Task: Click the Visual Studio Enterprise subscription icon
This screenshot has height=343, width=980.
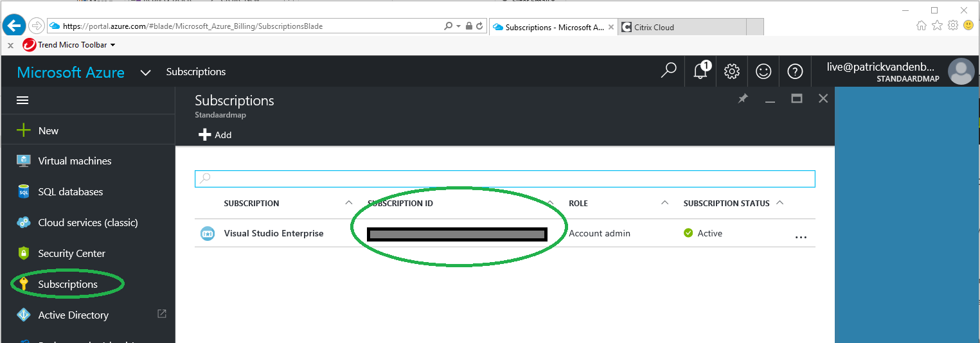Action: click(207, 234)
